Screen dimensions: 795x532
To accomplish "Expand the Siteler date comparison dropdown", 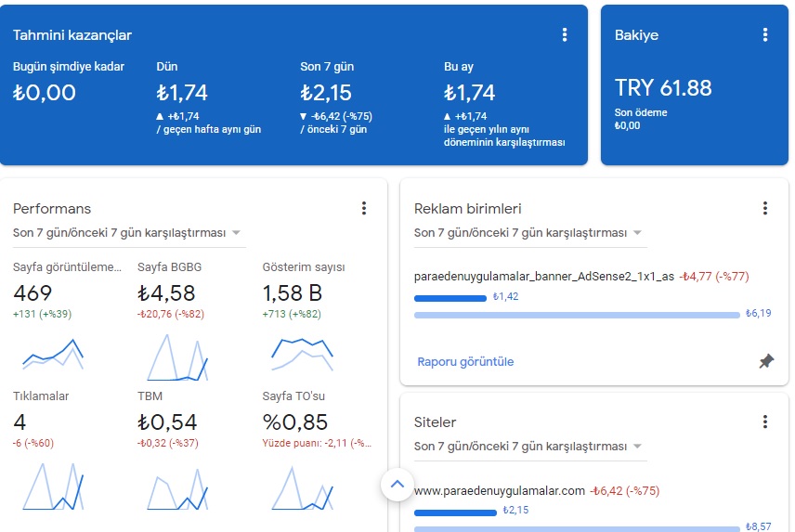I will point(529,447).
